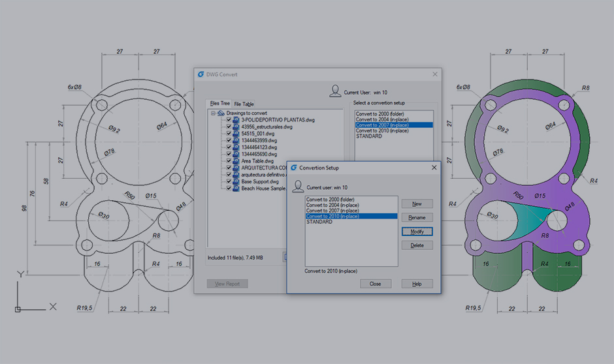Screen dimensions: 614x364
Task: Select Convert to 2000 (folder) in DWG Convert
Action: (394, 114)
